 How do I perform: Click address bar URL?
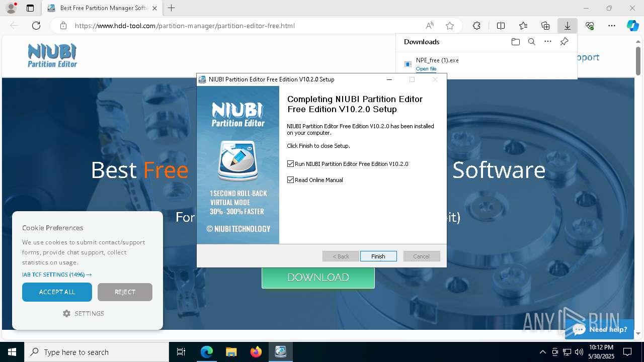[185, 26]
